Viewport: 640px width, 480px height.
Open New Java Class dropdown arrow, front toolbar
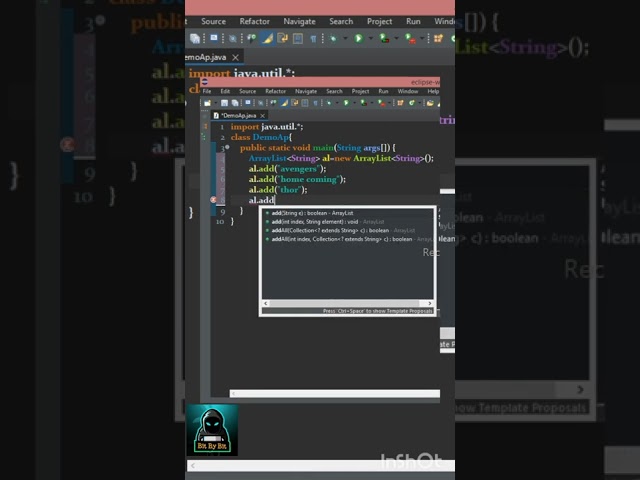pyautogui.click(x=420, y=103)
